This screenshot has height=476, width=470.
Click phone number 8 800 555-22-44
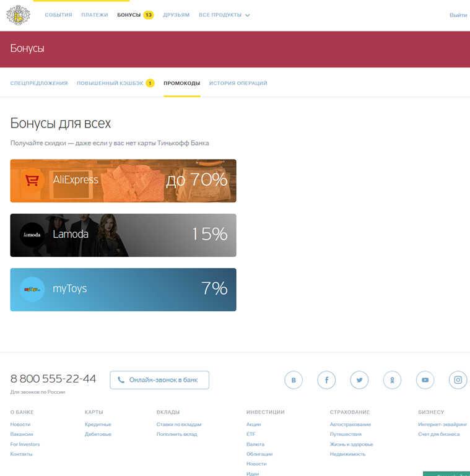click(x=53, y=379)
